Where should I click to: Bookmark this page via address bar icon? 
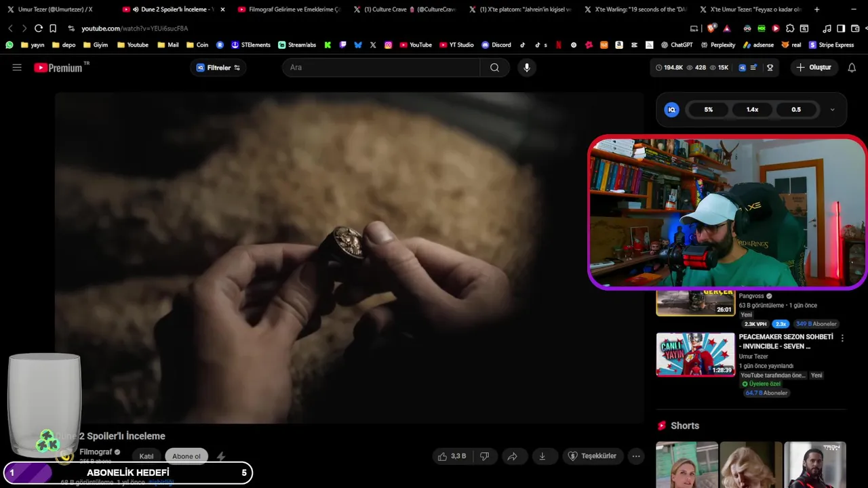coord(53,28)
